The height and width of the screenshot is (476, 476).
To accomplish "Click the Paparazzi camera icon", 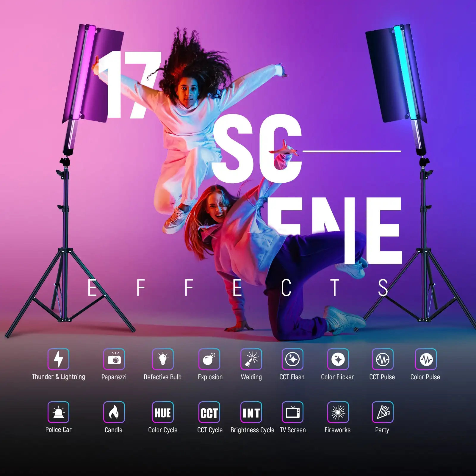I will tap(114, 359).
